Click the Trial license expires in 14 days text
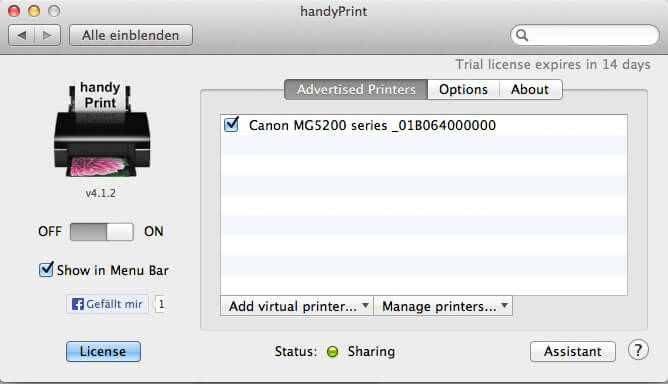Viewport: 668px width, 384px height. coord(553,64)
